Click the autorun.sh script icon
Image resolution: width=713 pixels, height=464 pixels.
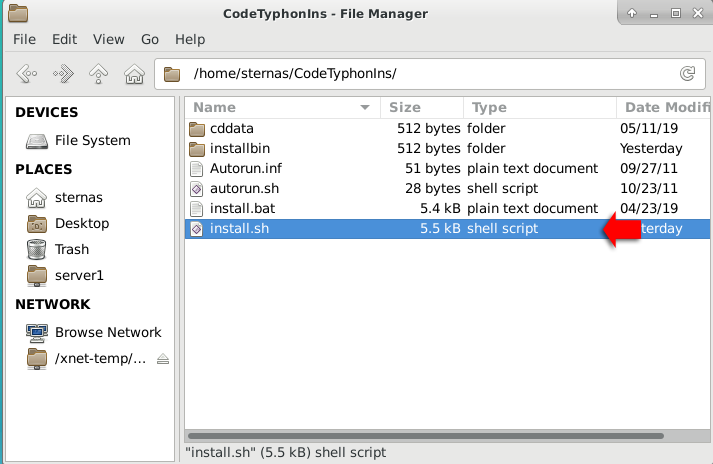click(196, 189)
